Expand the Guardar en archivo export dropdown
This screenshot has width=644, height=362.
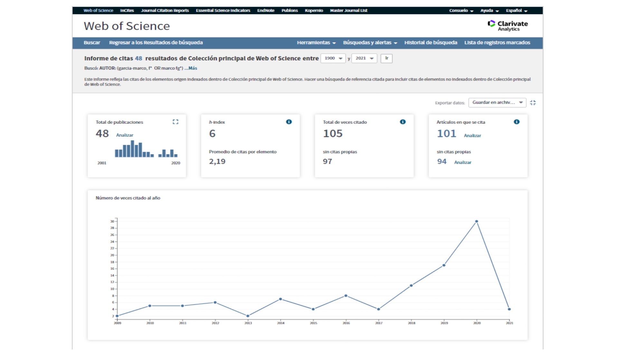tap(497, 103)
